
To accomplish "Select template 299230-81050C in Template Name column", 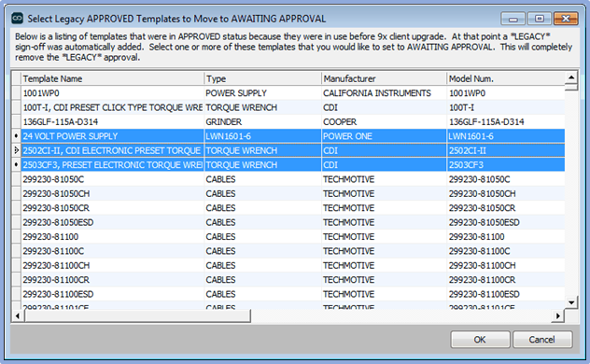I will (113, 179).
